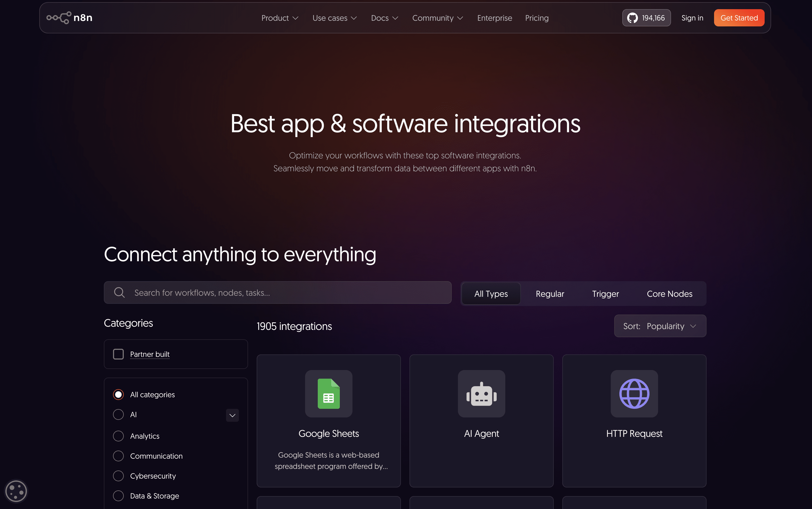Focus the search workflows input field
This screenshot has width=812, height=509.
coord(277,292)
